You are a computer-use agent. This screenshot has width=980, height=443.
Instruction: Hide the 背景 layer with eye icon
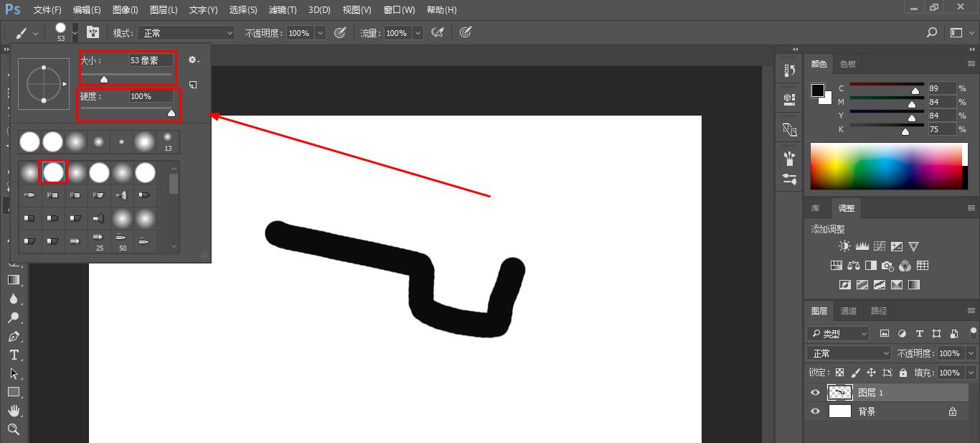(x=815, y=411)
